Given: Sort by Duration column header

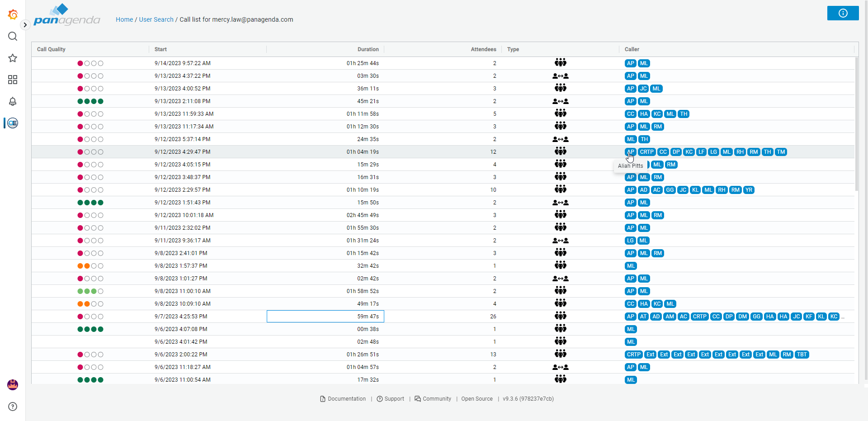Looking at the screenshot, I should point(368,49).
